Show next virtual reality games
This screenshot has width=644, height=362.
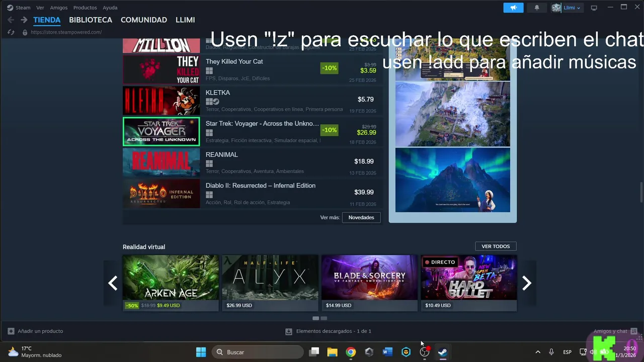[x=527, y=283]
